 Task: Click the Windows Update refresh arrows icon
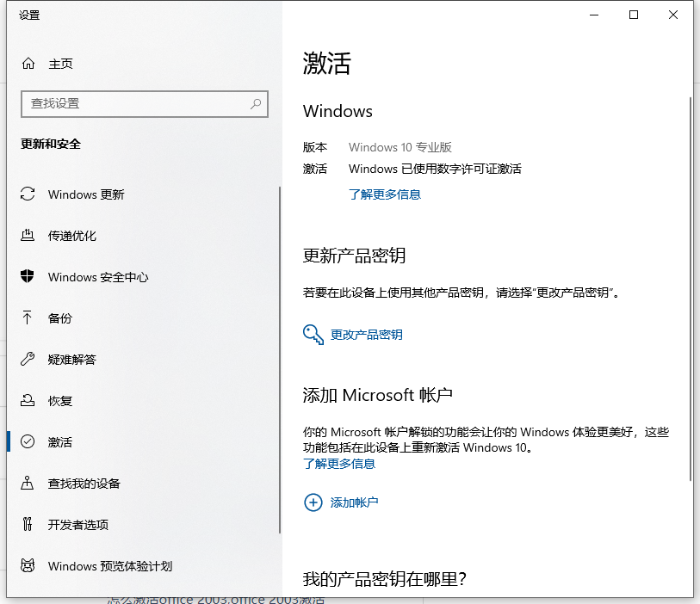tap(28, 194)
